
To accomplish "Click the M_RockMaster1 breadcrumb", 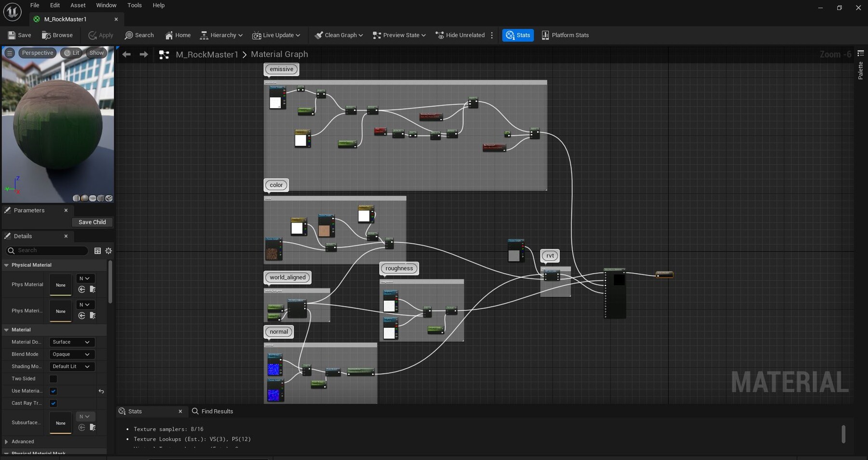I will pyautogui.click(x=207, y=55).
